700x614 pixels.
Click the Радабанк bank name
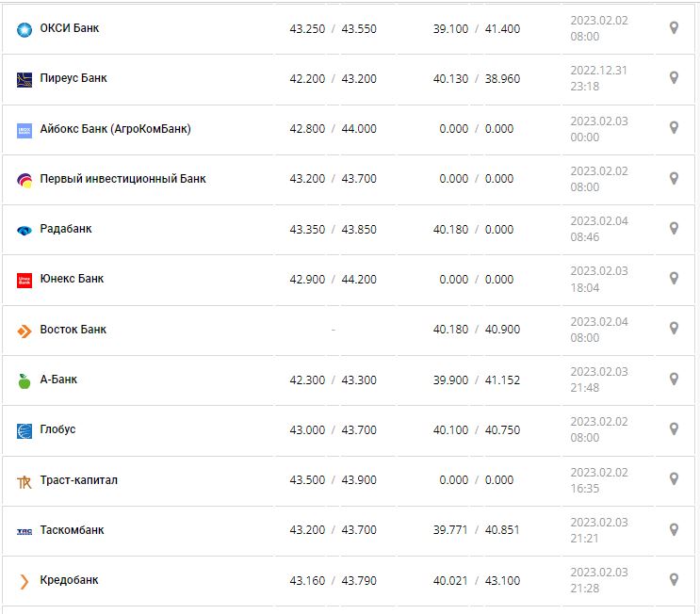coord(66,229)
